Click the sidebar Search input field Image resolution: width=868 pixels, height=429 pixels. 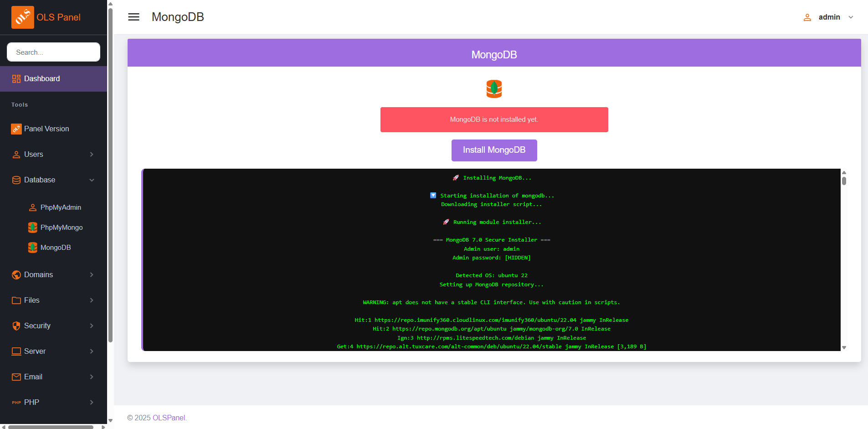pyautogui.click(x=53, y=52)
